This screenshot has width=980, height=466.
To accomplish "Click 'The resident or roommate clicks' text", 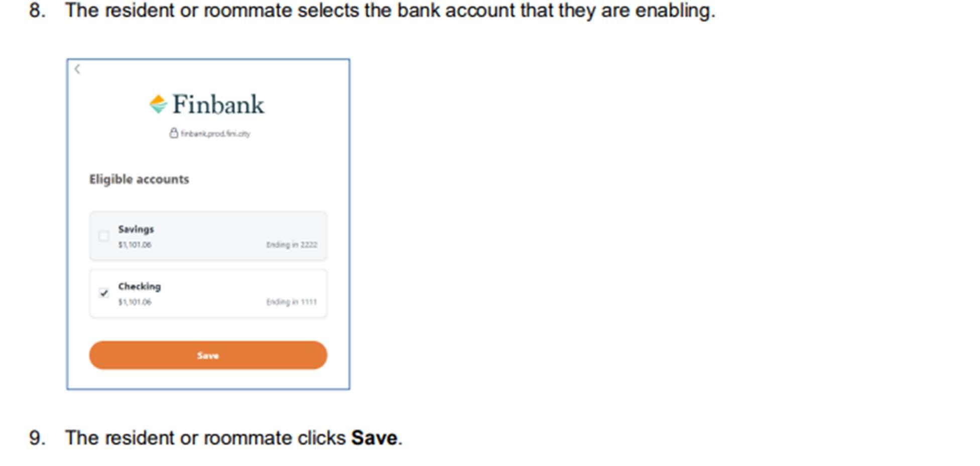I will pos(205,438).
